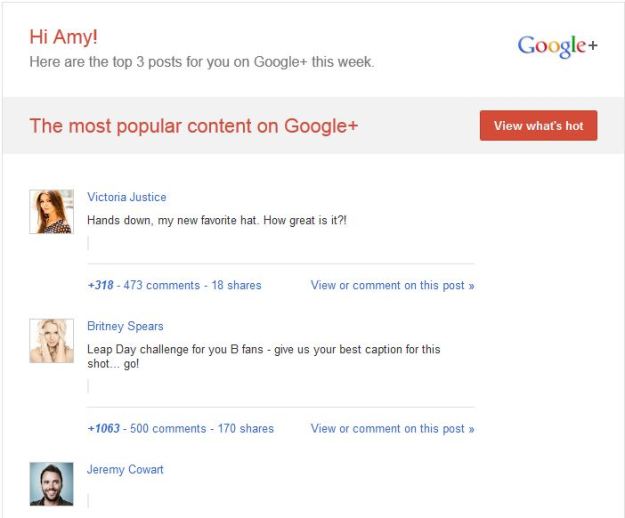The width and height of the screenshot is (625, 518).
Task: View or comment on Victoria Justice's post
Action: (392, 285)
